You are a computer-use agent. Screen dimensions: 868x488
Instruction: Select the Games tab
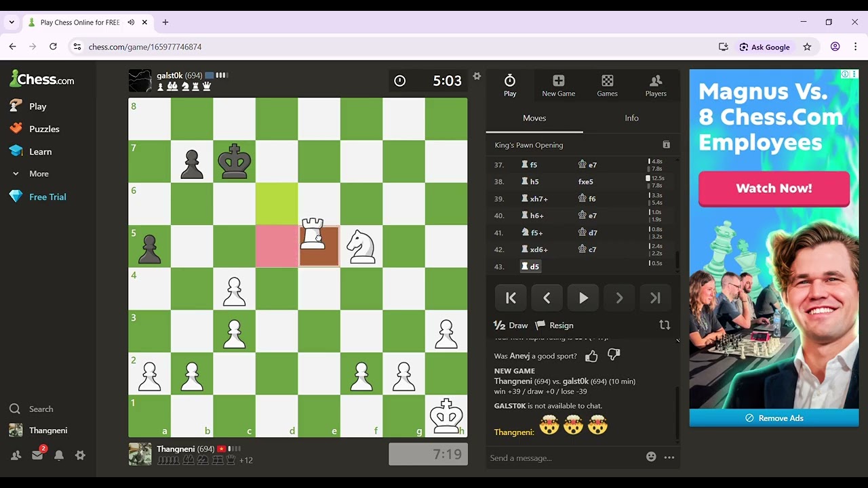607,85
